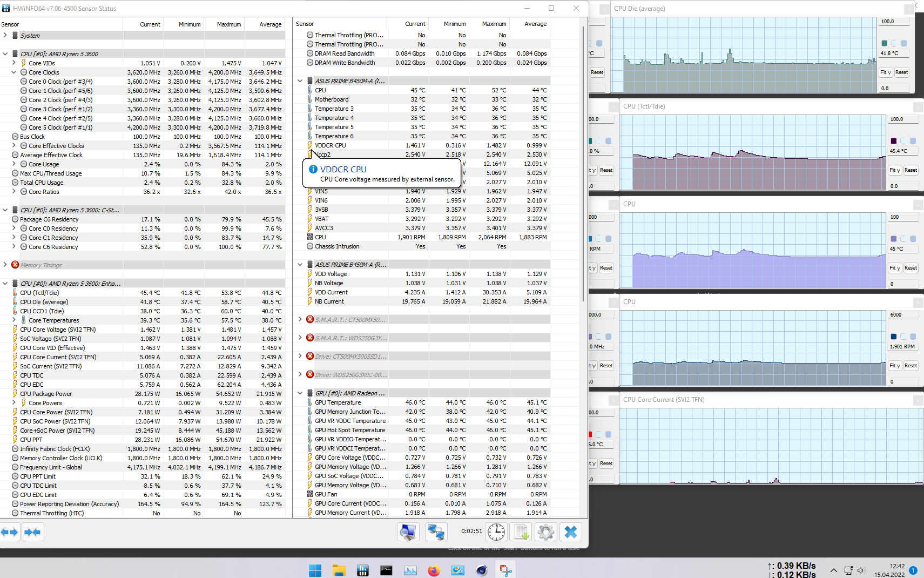The height and width of the screenshot is (578, 924).
Task: Collapse the GPU [#0]: AMD Radeon group
Action: (300, 393)
